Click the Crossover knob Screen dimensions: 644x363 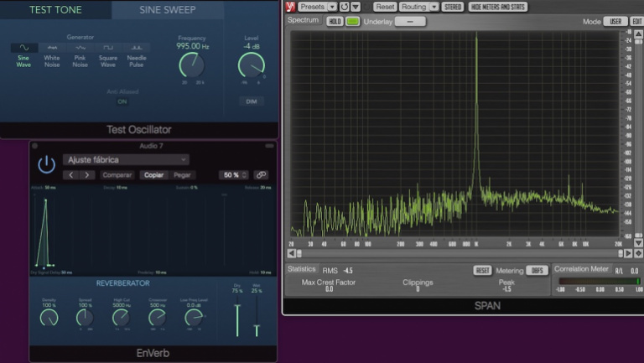click(157, 318)
